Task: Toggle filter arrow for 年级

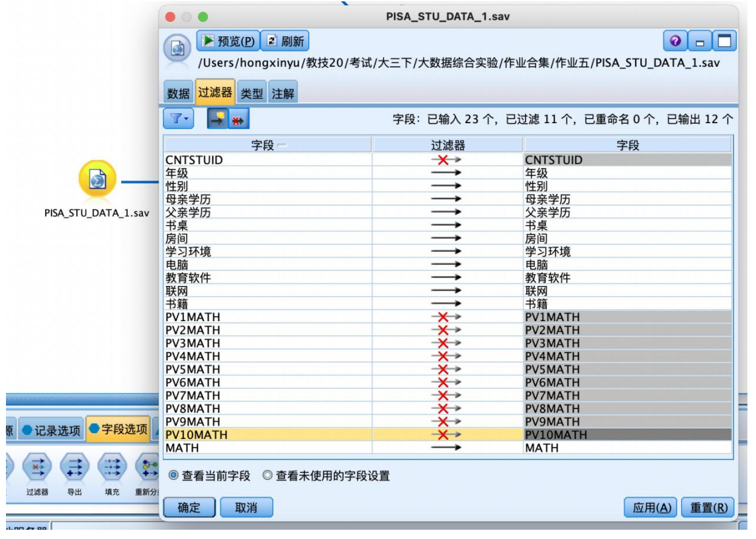Action: [x=446, y=173]
